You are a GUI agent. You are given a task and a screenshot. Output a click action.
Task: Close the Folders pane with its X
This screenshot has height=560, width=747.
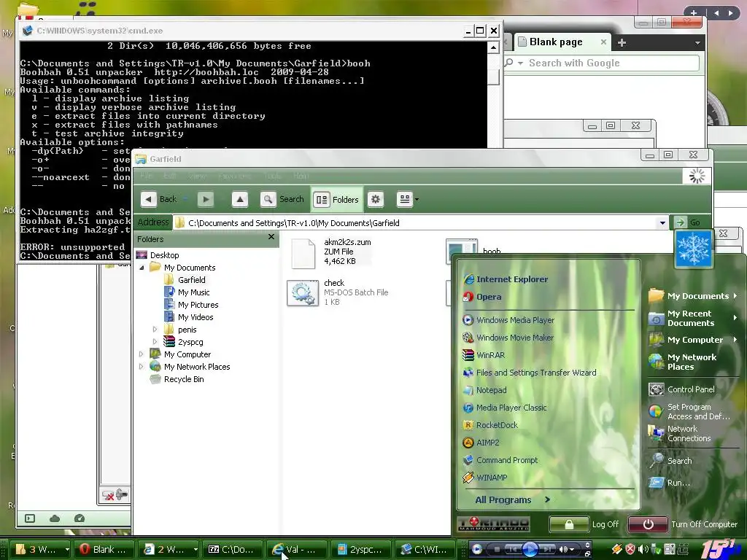[x=271, y=237]
